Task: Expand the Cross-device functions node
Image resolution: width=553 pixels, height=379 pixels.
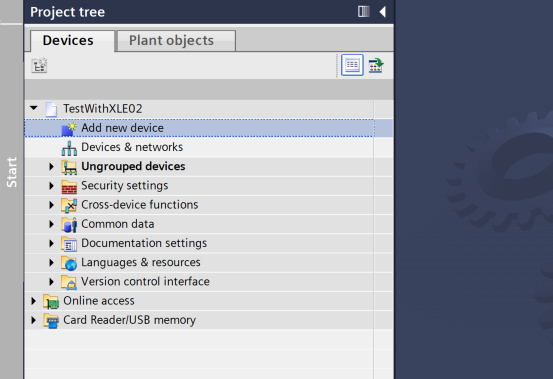Action: tap(51, 205)
